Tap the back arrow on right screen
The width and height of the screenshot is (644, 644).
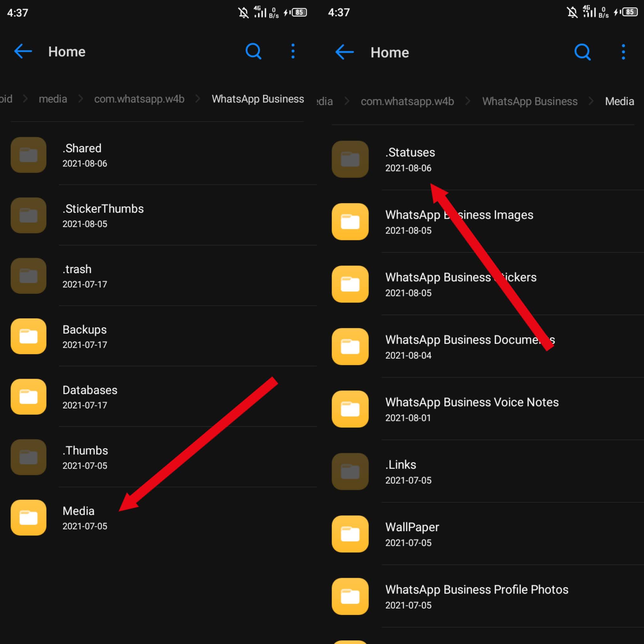point(344,52)
